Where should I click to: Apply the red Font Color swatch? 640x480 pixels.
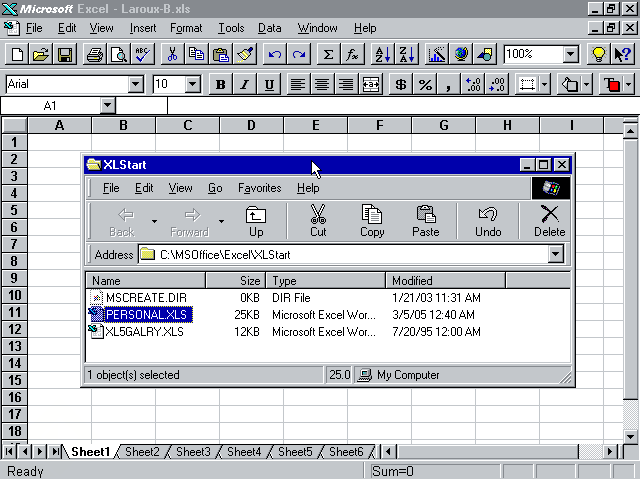[611, 84]
